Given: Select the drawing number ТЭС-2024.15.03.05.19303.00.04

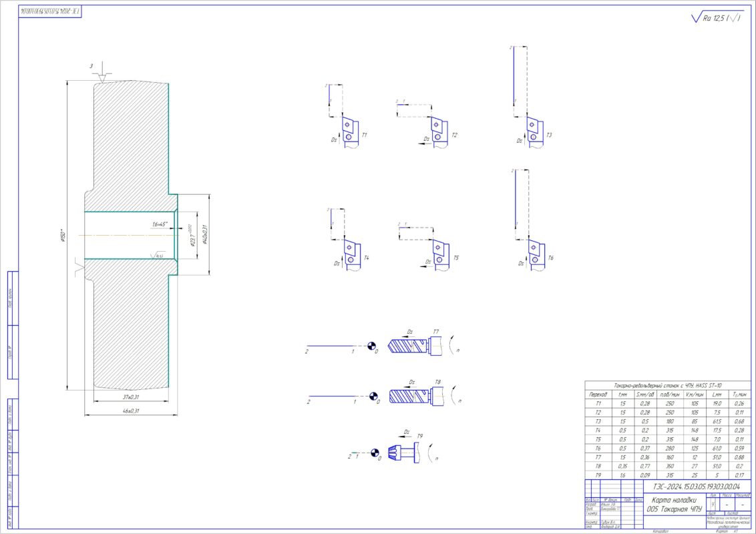Looking at the screenshot, I should tap(697, 489).
